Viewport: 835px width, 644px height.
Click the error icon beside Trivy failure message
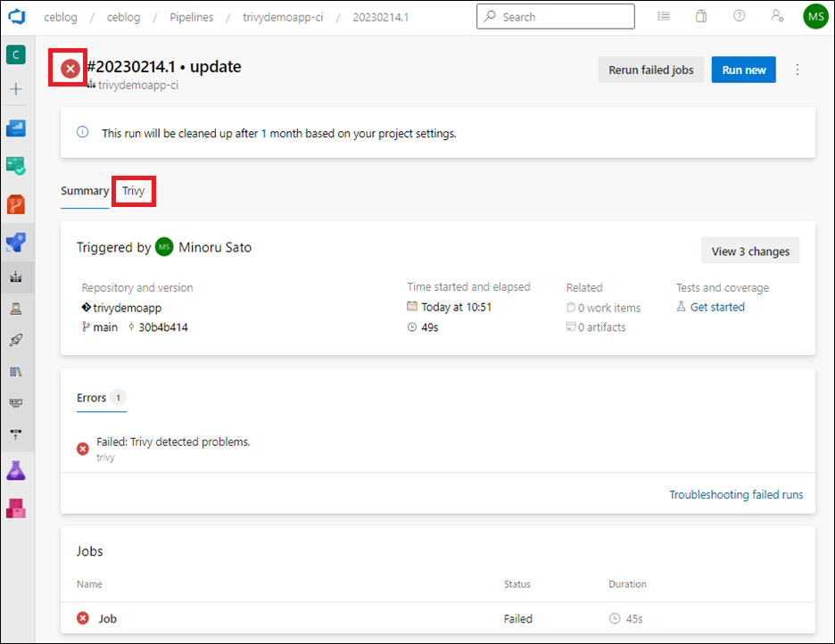coord(83,450)
